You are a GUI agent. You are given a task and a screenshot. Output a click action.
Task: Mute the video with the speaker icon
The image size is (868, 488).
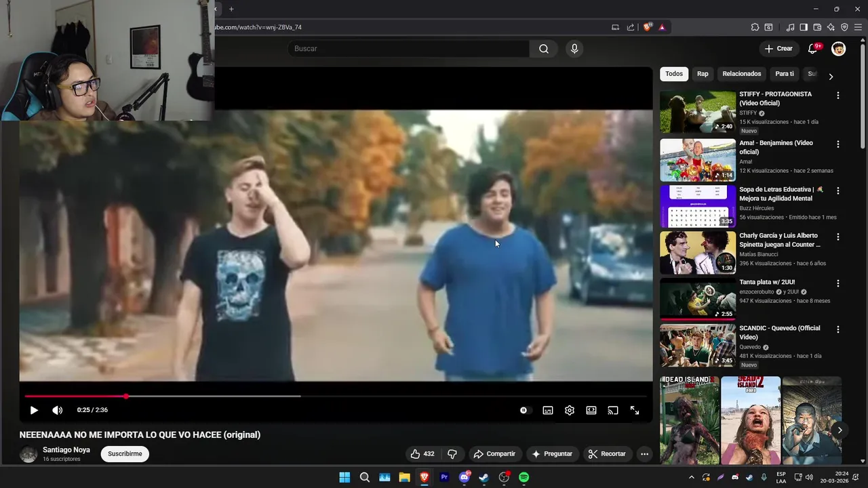[x=58, y=410]
